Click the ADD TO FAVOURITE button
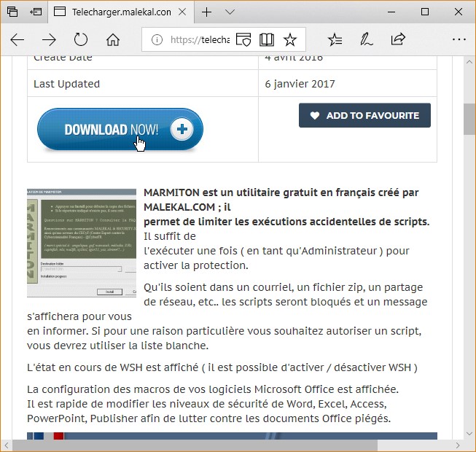 [364, 115]
